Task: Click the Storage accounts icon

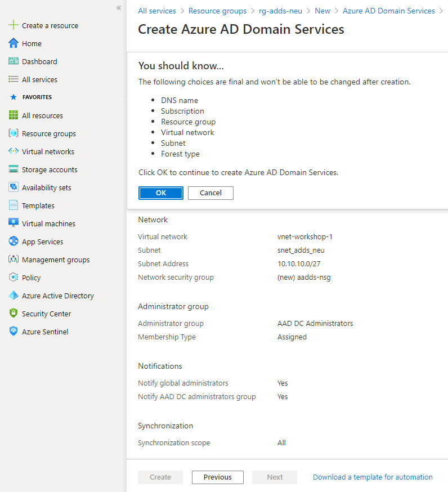Action: (12, 169)
